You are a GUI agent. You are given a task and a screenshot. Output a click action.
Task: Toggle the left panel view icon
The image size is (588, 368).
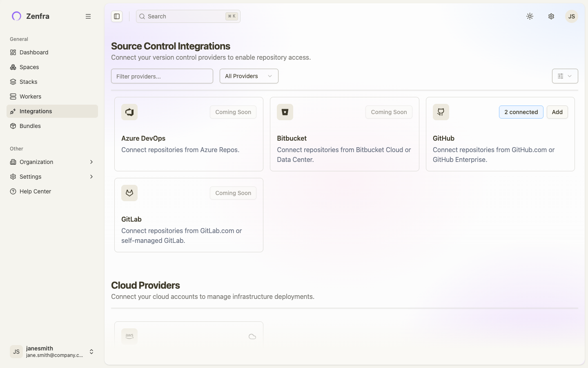point(117,16)
